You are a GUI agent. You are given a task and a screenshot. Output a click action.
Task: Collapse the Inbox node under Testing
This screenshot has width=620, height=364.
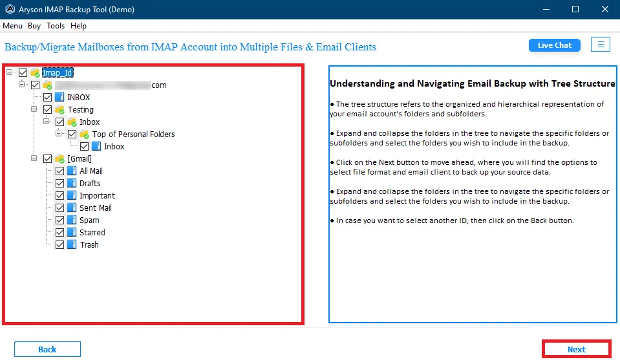pos(47,122)
